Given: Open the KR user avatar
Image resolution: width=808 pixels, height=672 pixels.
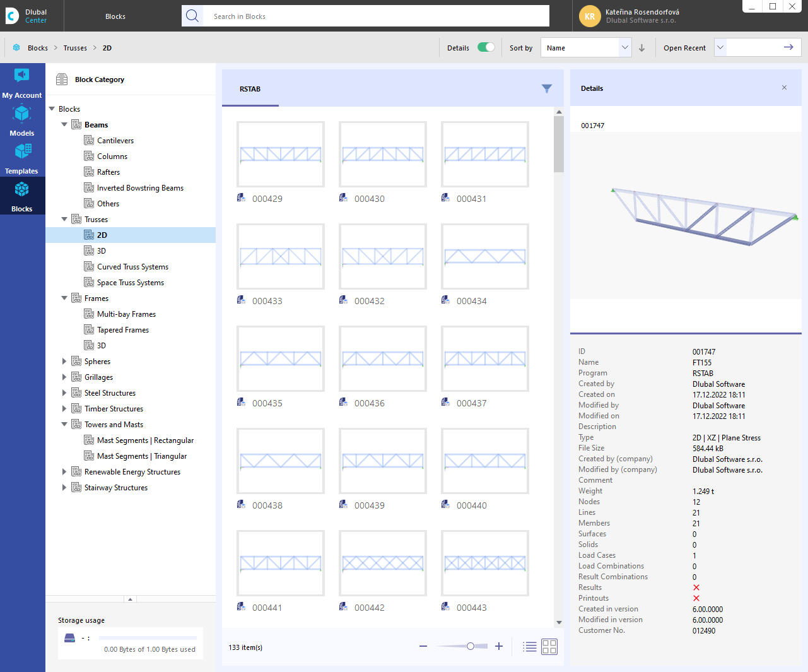Looking at the screenshot, I should (x=590, y=16).
